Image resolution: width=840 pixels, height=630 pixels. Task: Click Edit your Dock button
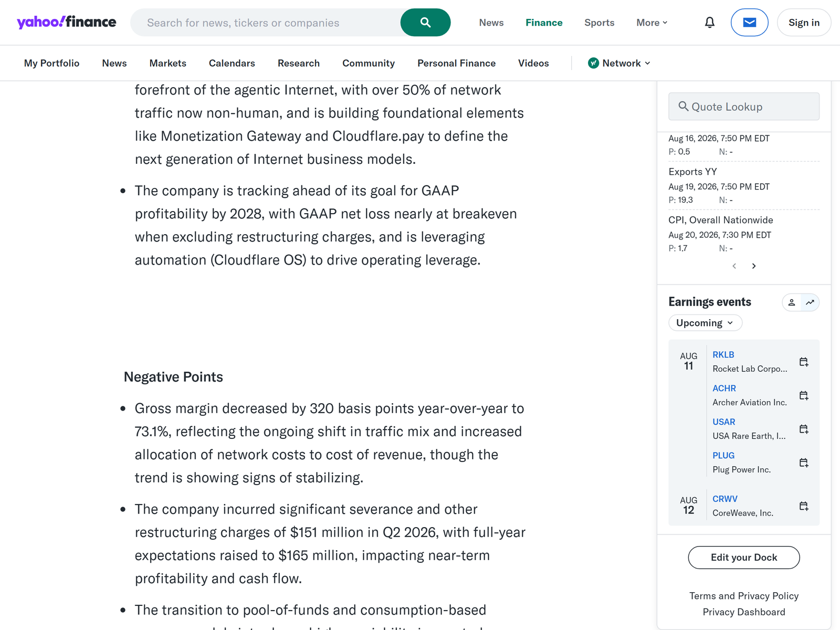744,558
